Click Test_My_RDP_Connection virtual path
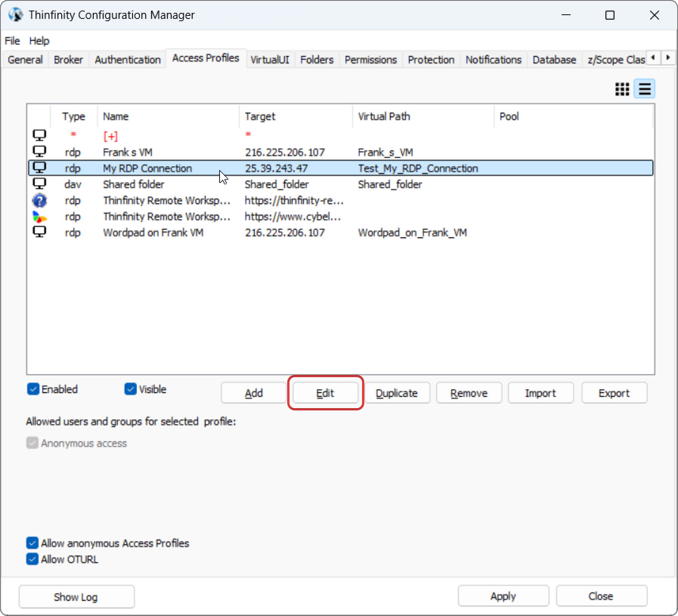The image size is (678, 616). point(418,168)
